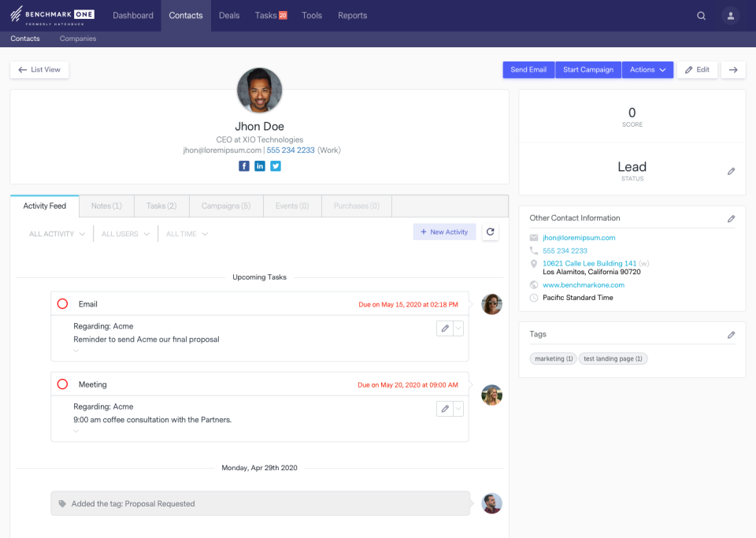Go to next contact arrow button
This screenshot has height=538, width=756.
[x=733, y=70]
